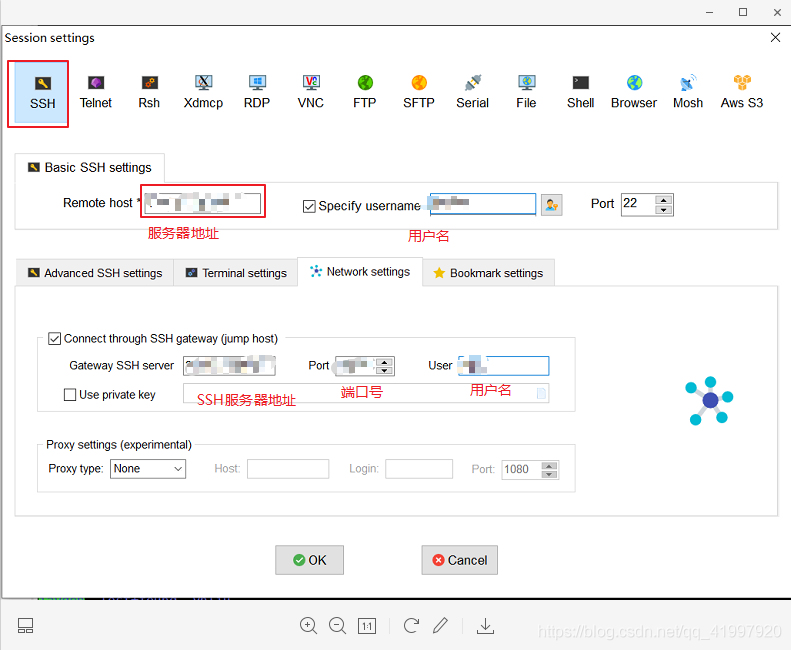Reset image to 1:1 size
Viewport: 791px width, 650px height.
pyautogui.click(x=367, y=626)
